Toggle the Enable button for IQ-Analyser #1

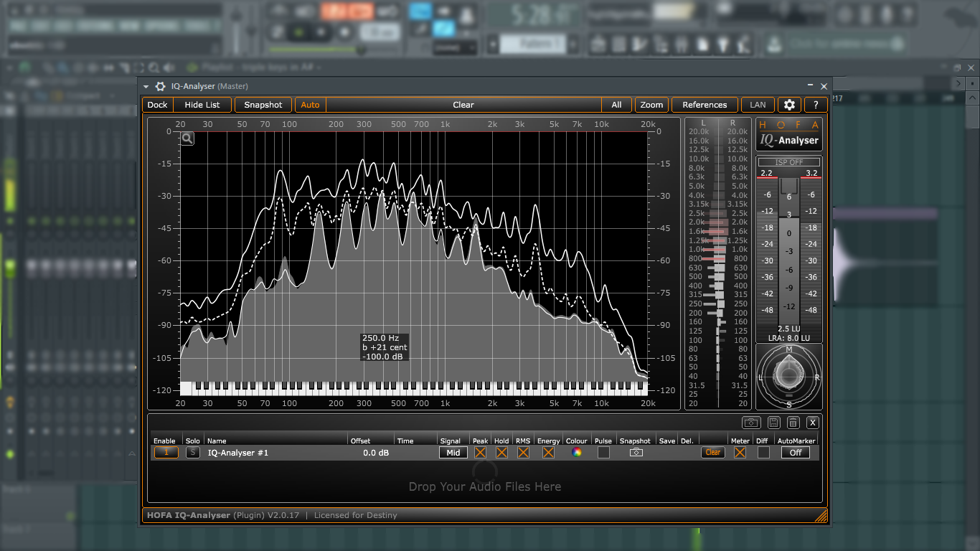coord(166,453)
